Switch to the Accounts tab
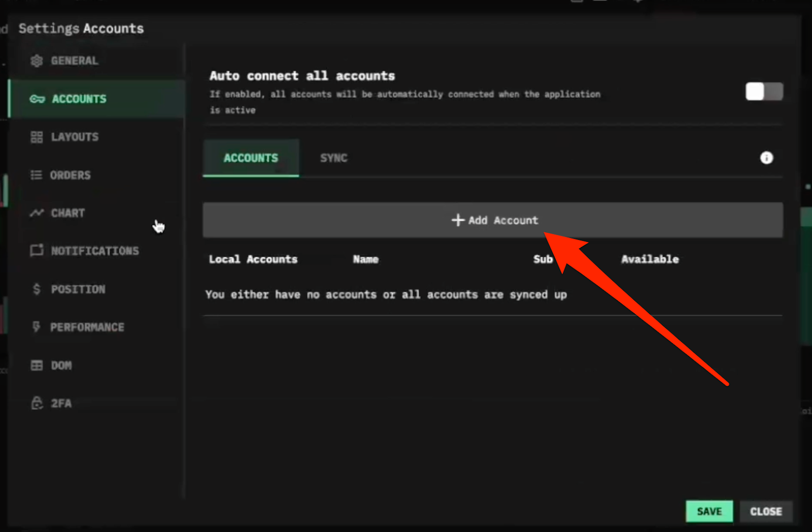812x532 pixels. tap(251, 158)
